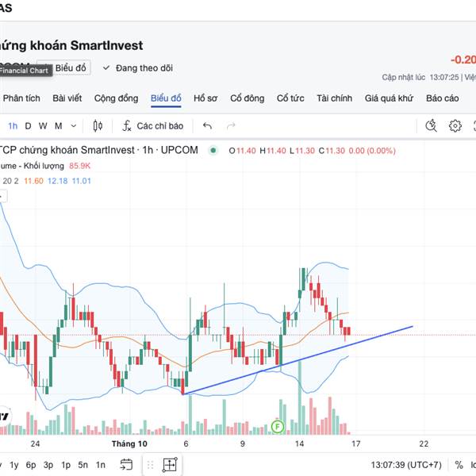Go to the Hồ sơ tab
The height and width of the screenshot is (476, 476).
click(205, 98)
